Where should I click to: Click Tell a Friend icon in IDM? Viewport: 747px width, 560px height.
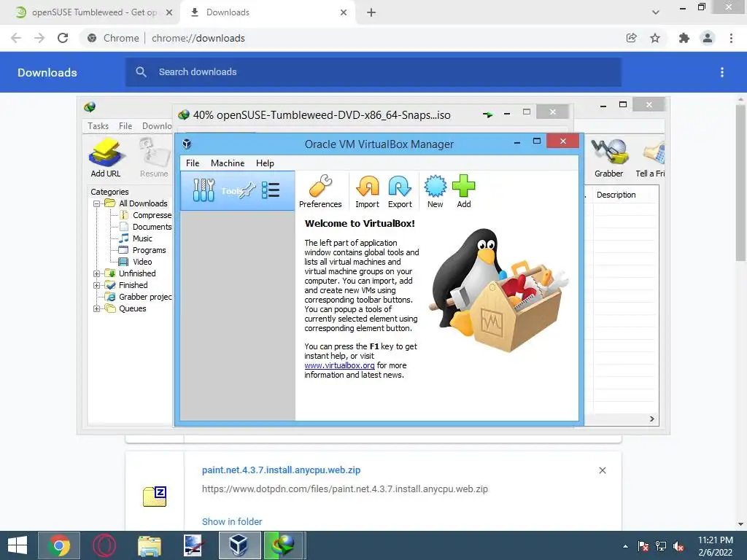pos(650,157)
